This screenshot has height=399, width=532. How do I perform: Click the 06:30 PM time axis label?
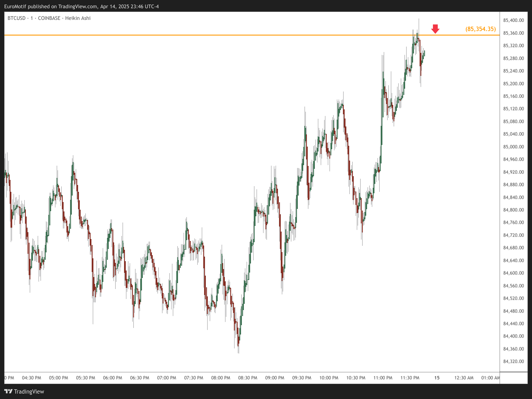point(140,378)
